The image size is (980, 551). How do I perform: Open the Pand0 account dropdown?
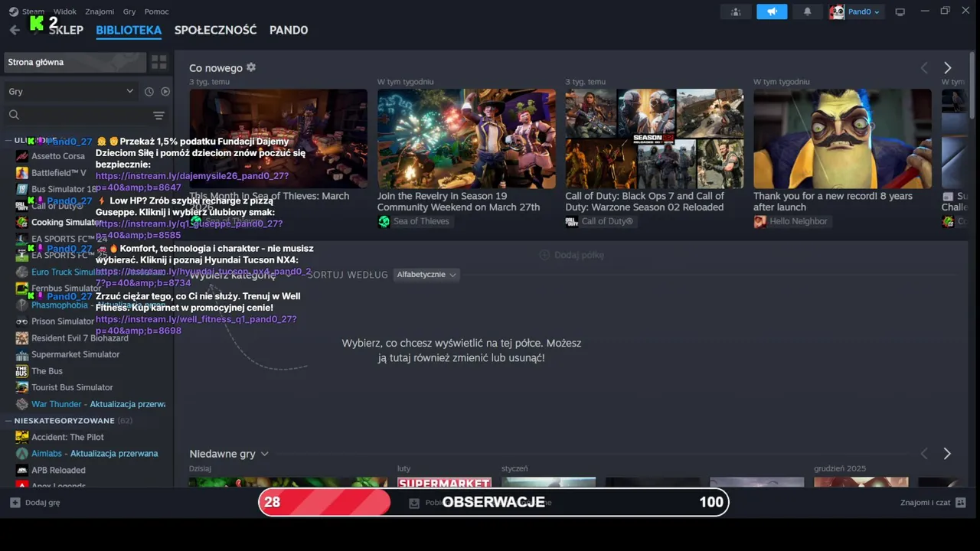856,11
